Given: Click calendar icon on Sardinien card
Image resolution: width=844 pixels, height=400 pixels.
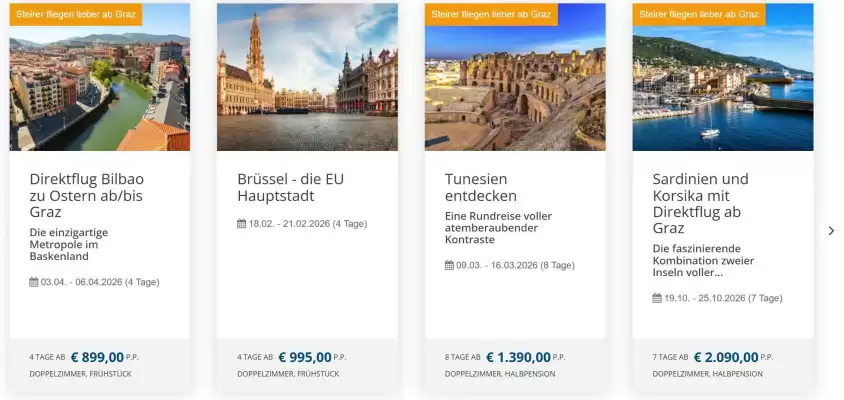Looking at the screenshot, I should (x=657, y=298).
